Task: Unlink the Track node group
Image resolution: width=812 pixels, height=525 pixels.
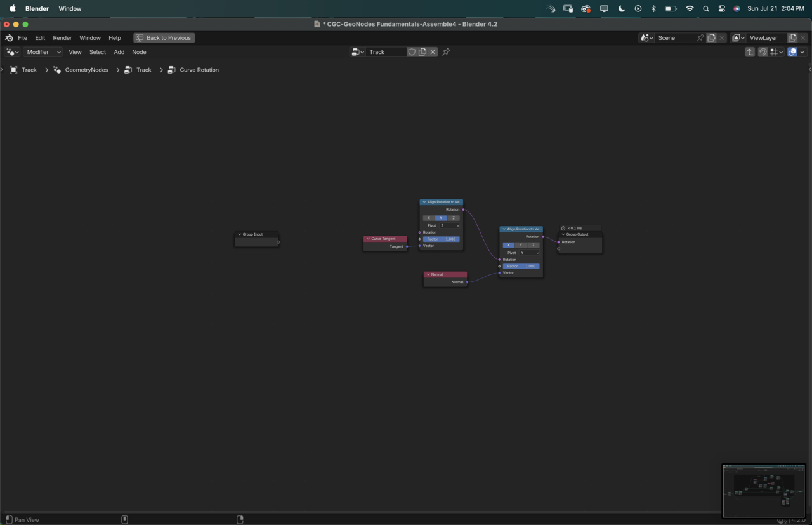Action: coord(433,52)
